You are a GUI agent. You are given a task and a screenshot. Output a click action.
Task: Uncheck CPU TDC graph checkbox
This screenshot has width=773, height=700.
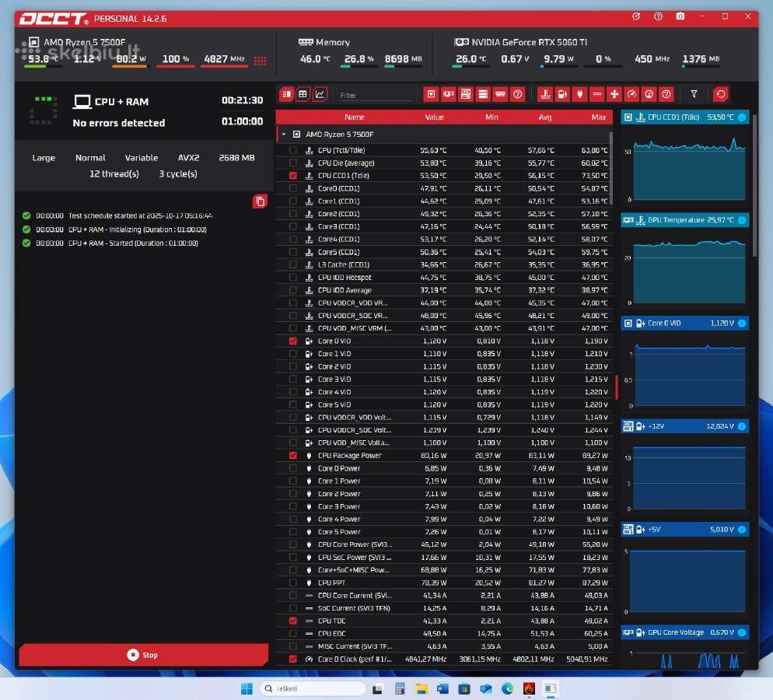pyautogui.click(x=293, y=621)
